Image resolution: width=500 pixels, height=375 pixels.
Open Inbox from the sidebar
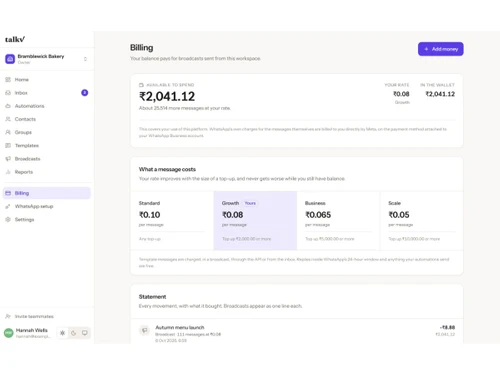pyautogui.click(x=47, y=93)
